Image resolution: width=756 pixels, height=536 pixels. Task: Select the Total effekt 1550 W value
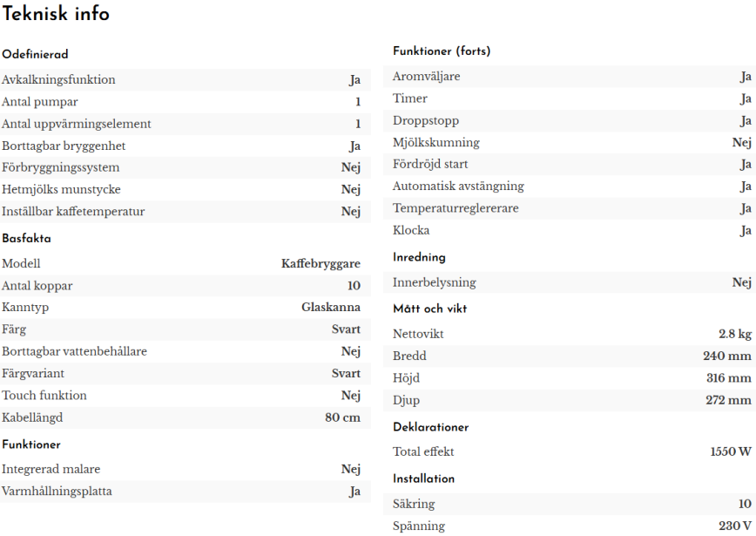pos(731,451)
